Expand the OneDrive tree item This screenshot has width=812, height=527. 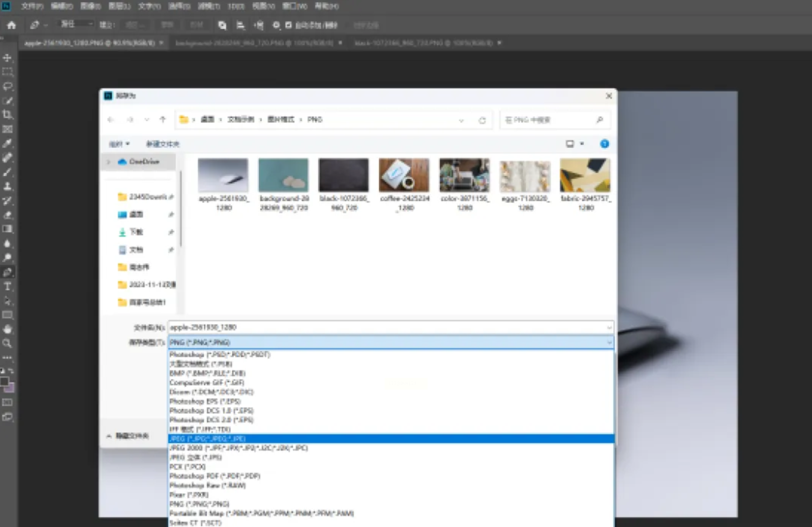108,162
